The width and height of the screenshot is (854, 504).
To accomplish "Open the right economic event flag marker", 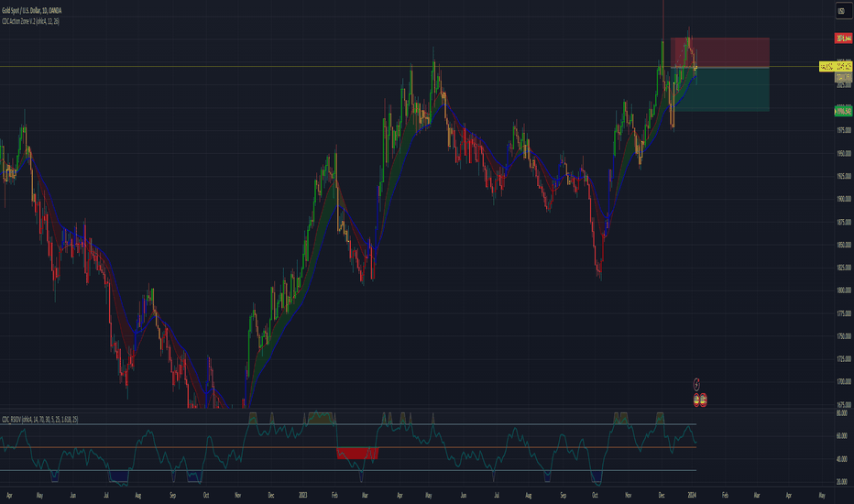I will 703,400.
